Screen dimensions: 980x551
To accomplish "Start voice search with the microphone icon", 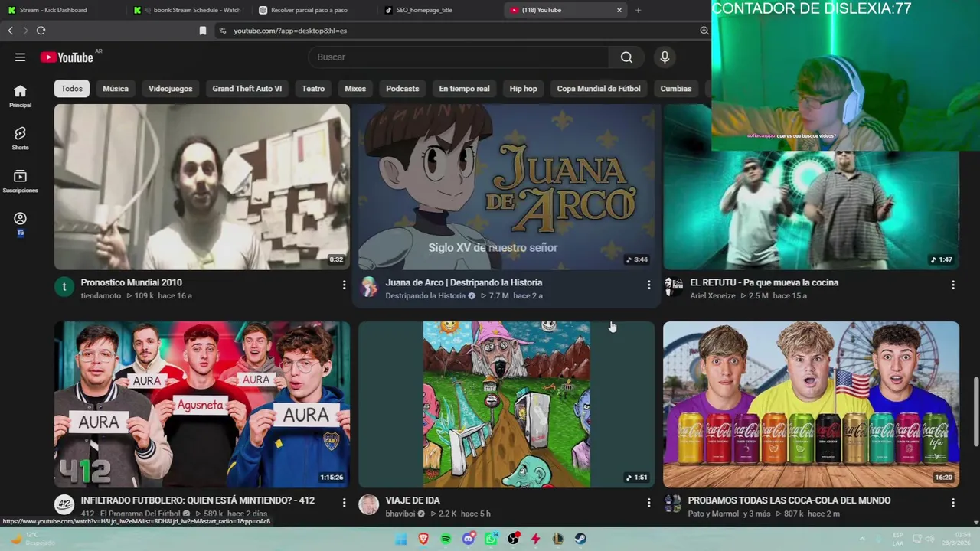I will click(x=665, y=57).
